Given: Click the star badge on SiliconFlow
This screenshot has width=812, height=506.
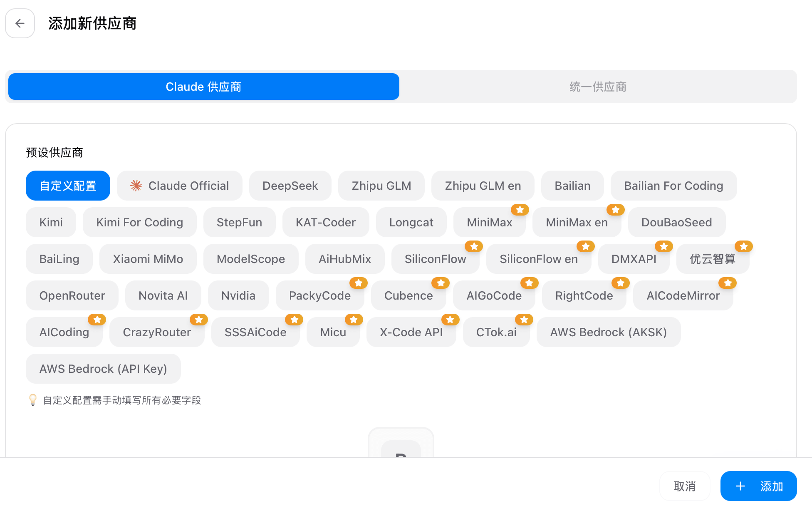Looking at the screenshot, I should (x=474, y=246).
